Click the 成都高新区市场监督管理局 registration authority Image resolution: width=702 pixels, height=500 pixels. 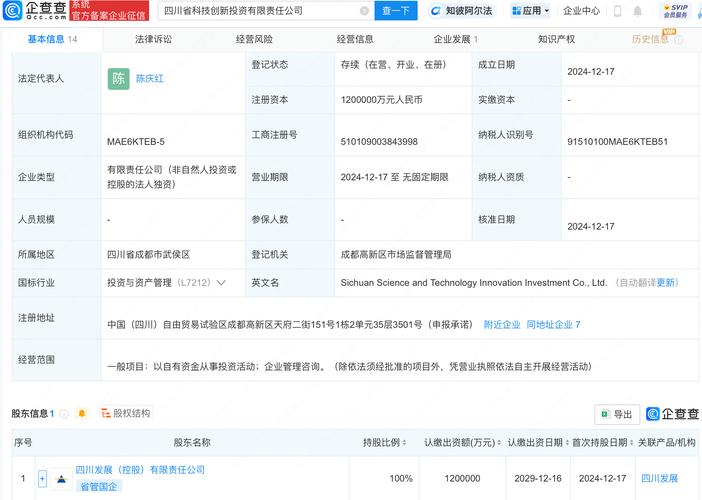tap(396, 255)
